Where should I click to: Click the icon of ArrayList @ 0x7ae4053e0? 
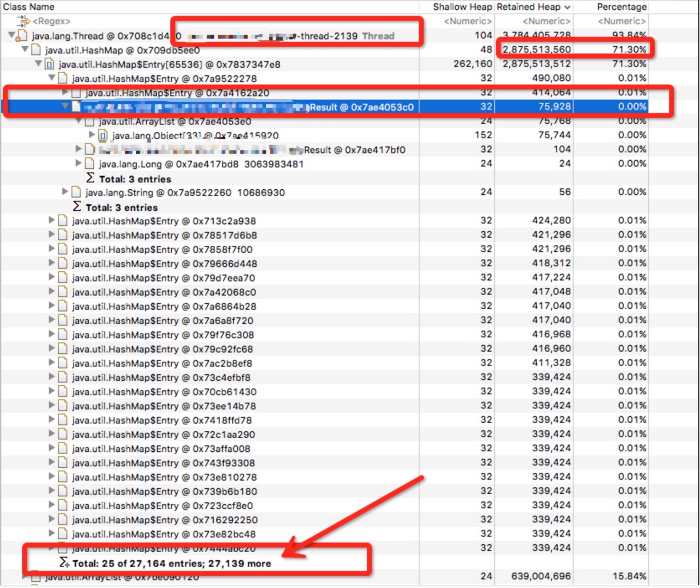90,122
